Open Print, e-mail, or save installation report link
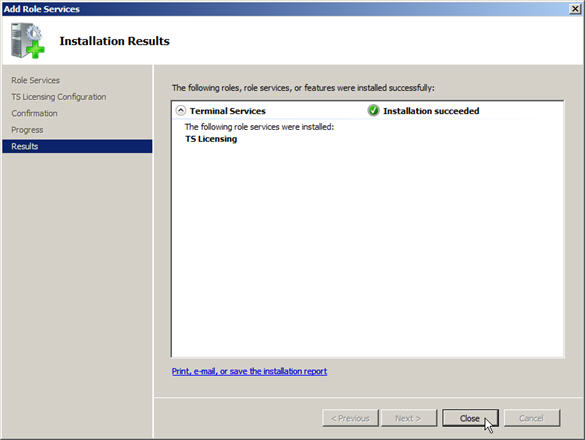 [x=249, y=371]
